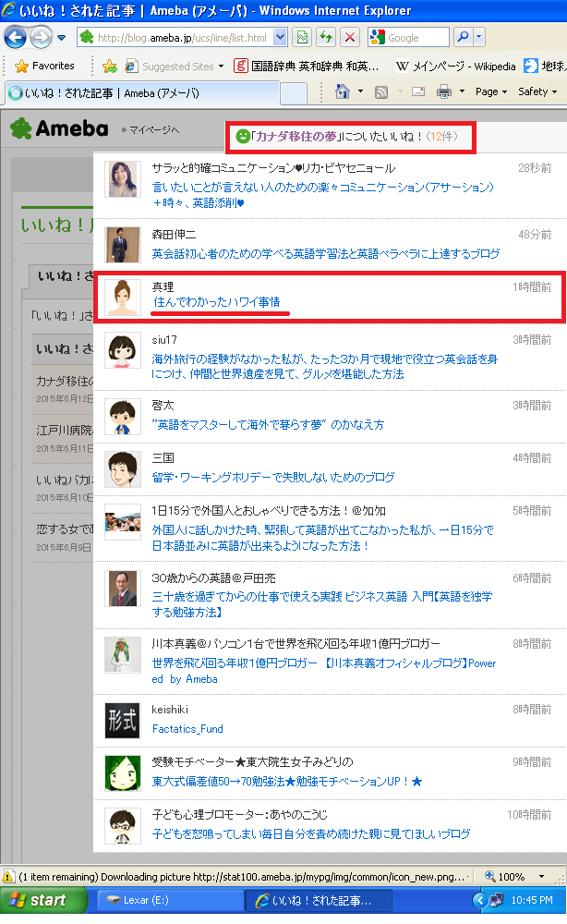Click 真理 avatar image

pos(123,298)
